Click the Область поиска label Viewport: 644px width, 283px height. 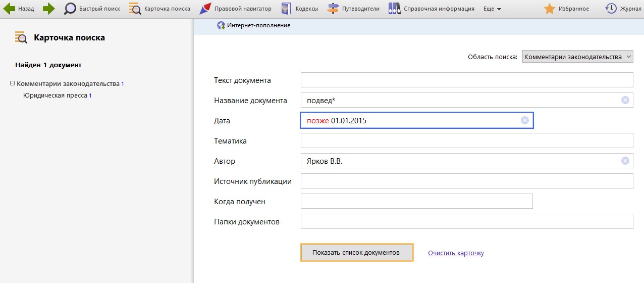click(x=493, y=57)
